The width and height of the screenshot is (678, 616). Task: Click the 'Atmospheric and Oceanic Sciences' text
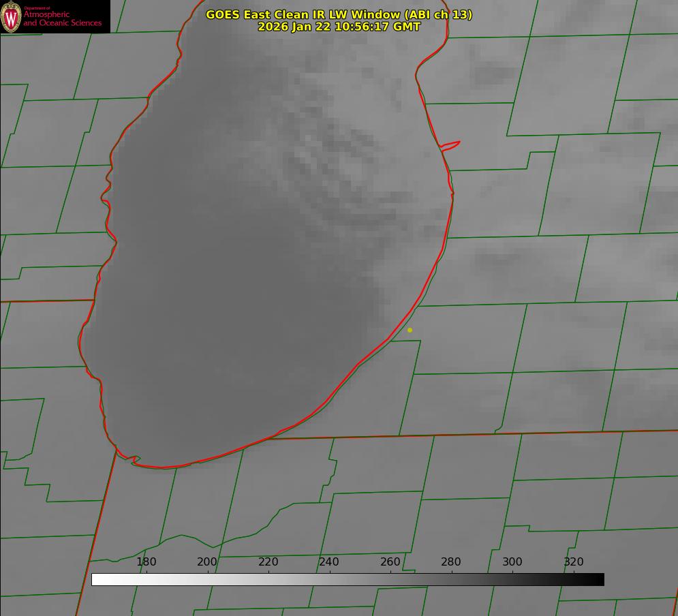[62, 18]
